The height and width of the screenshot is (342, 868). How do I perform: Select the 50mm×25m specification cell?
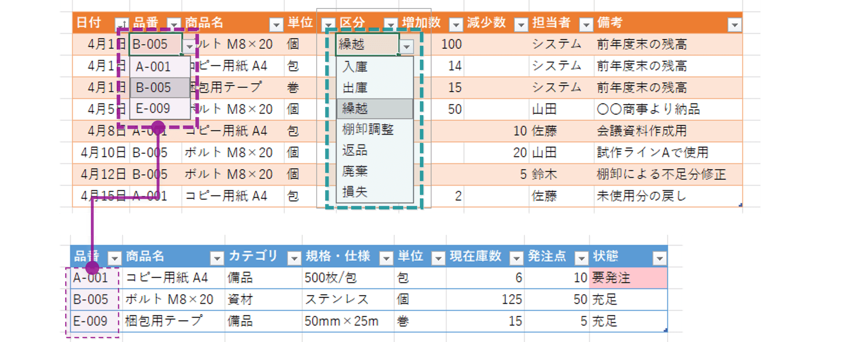[x=348, y=321]
